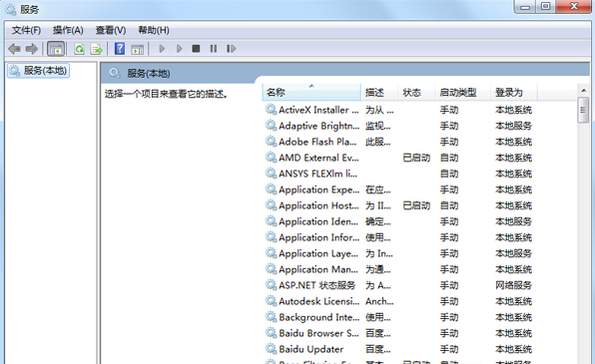Click gear icon of Application Experience row
This screenshot has height=364, width=595.
click(271, 189)
